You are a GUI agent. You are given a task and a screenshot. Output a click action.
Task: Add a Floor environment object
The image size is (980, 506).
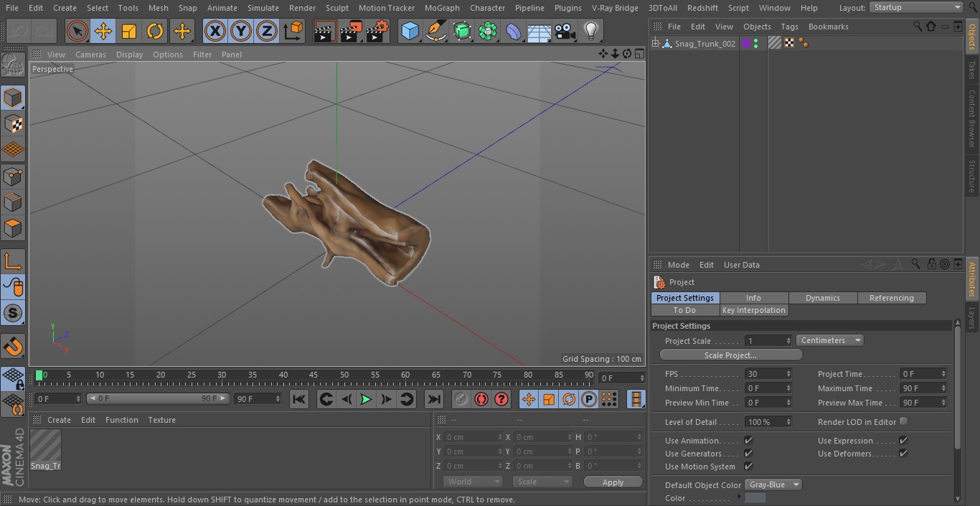tap(539, 32)
